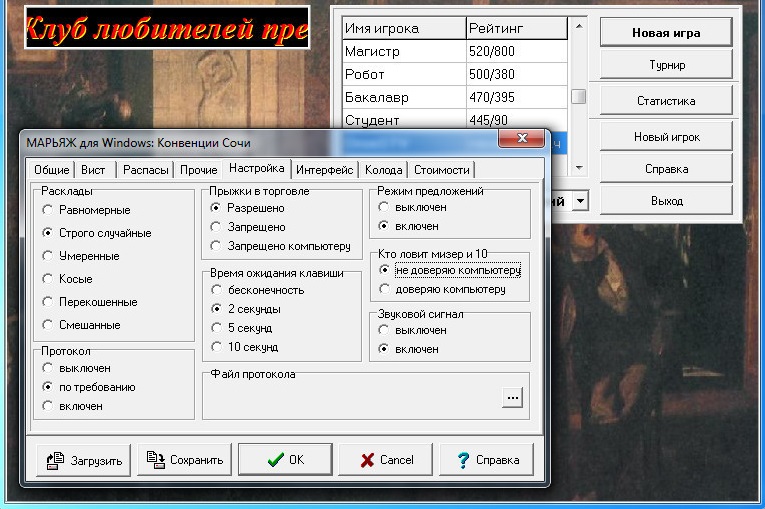
Task: Close the Конвенции Сочи dialog window
Action: pyautogui.click(x=520, y=141)
